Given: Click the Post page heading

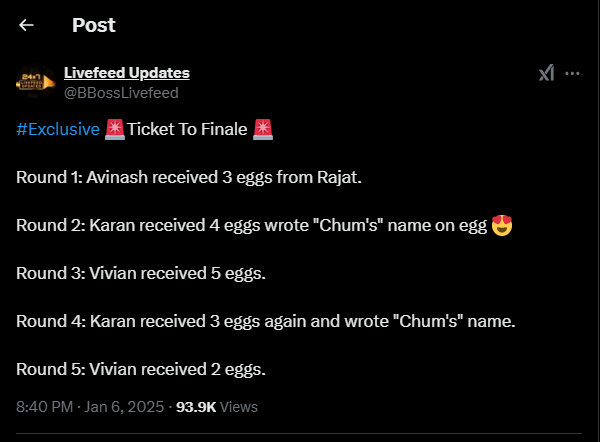Looking at the screenshot, I should point(94,25).
